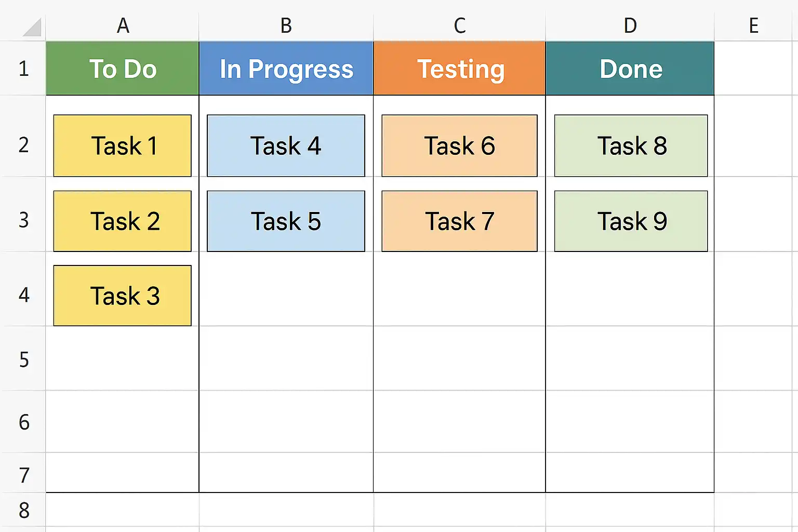The width and height of the screenshot is (798, 532).
Task: Select the Task 5 card
Action: click(286, 221)
